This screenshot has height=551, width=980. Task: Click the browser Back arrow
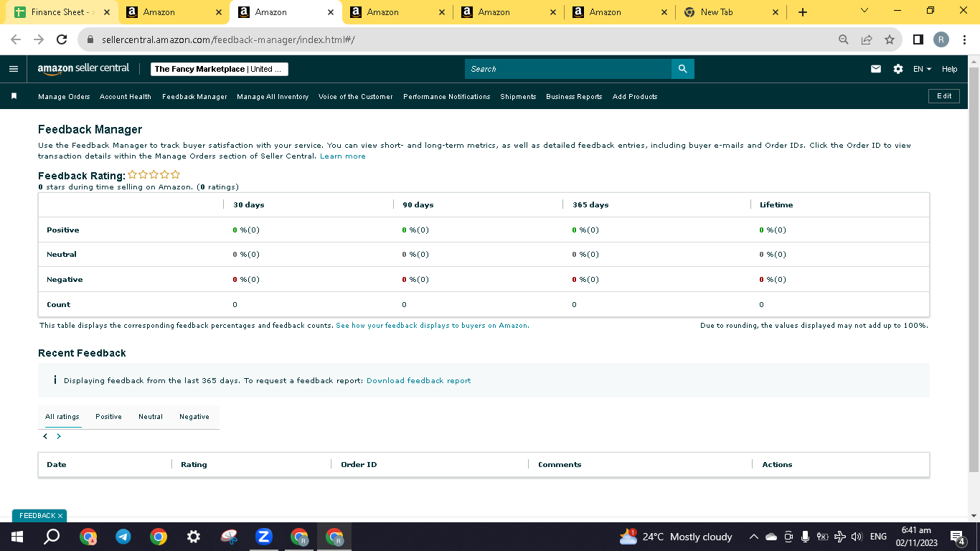(16, 39)
